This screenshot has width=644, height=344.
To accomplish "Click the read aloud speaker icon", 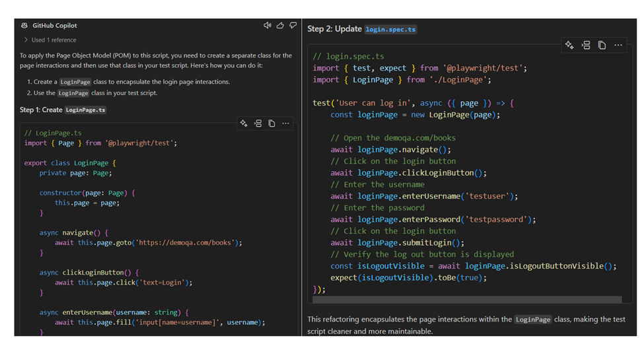I will (x=268, y=26).
